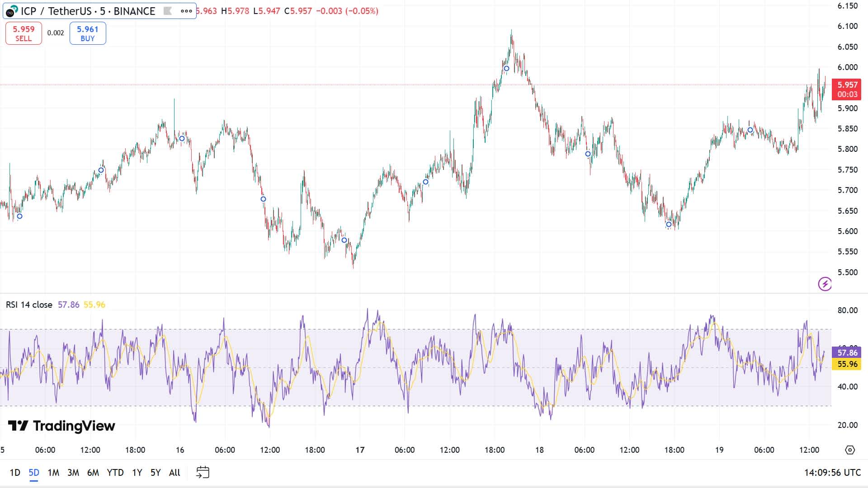Select the All range
Viewport: 868px width, 488px height.
pyautogui.click(x=174, y=472)
